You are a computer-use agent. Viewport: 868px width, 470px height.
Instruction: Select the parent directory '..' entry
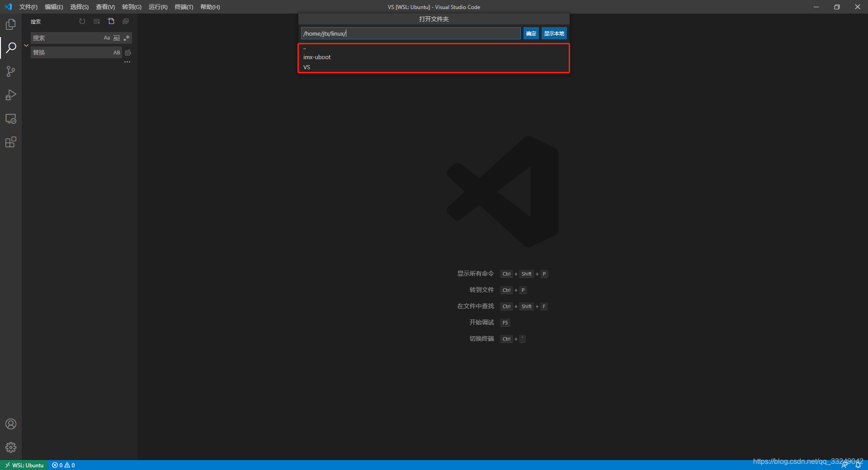[x=434, y=48]
